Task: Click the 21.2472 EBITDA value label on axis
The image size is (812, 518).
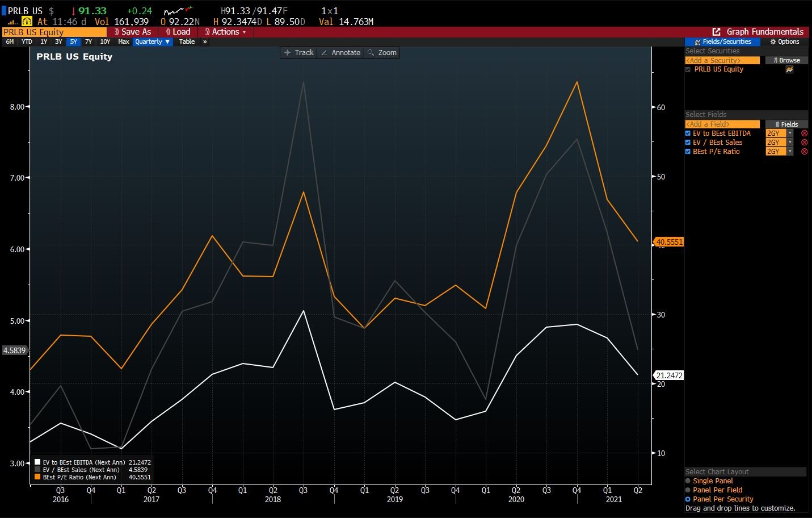Action: click(670, 375)
